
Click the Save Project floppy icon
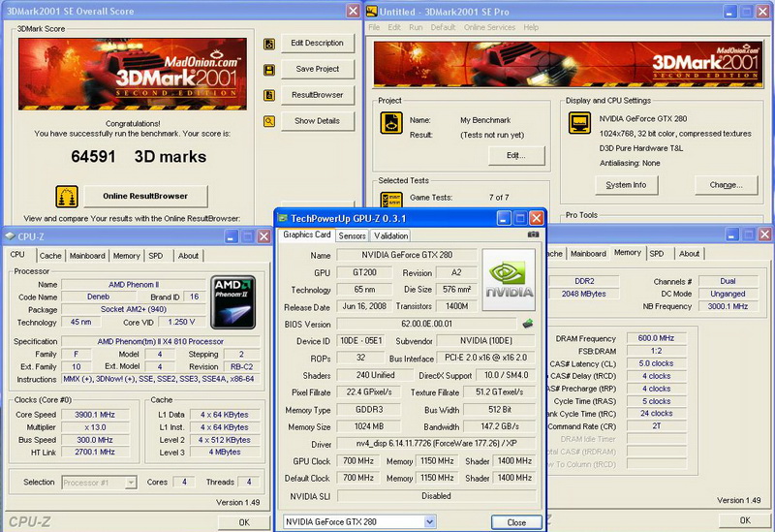(269, 70)
